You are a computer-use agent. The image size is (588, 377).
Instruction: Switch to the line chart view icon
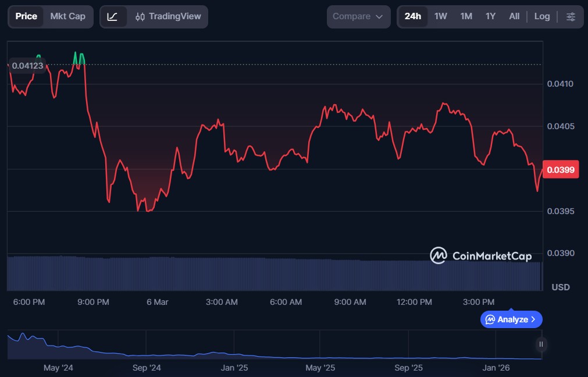click(x=113, y=17)
